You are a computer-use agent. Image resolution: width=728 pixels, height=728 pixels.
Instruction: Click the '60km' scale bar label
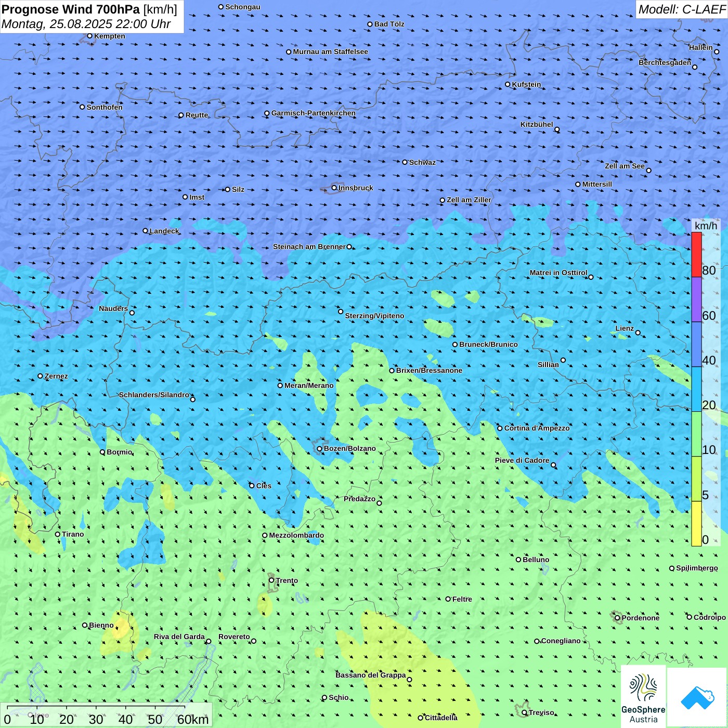pos(193,719)
